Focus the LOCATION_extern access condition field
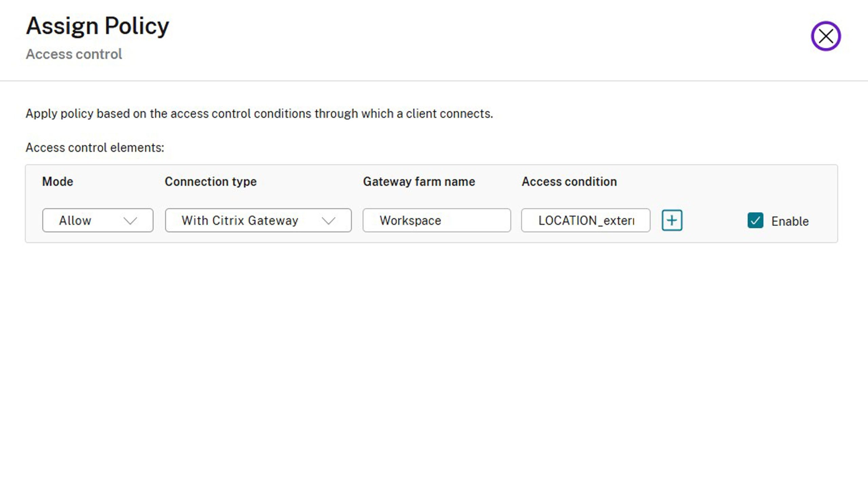 pyautogui.click(x=586, y=220)
